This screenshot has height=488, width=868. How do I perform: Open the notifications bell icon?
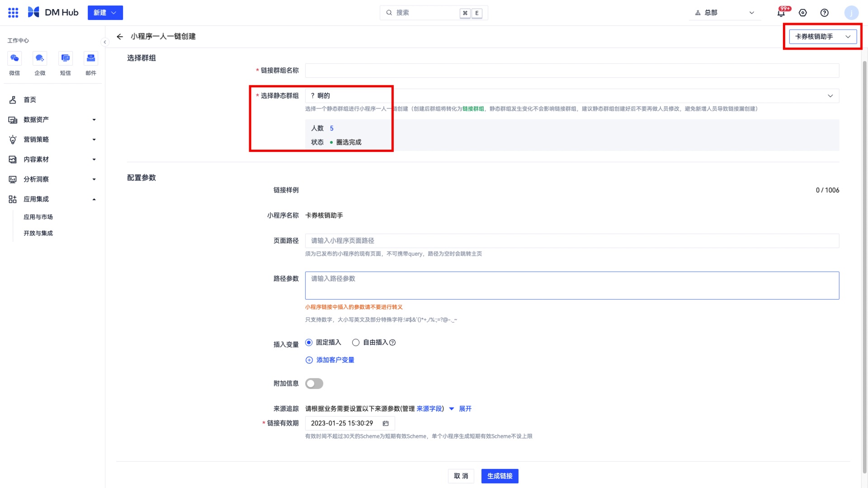(x=781, y=13)
